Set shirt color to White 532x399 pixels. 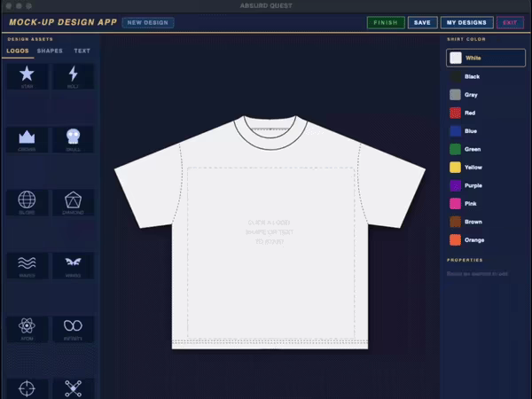(486, 58)
